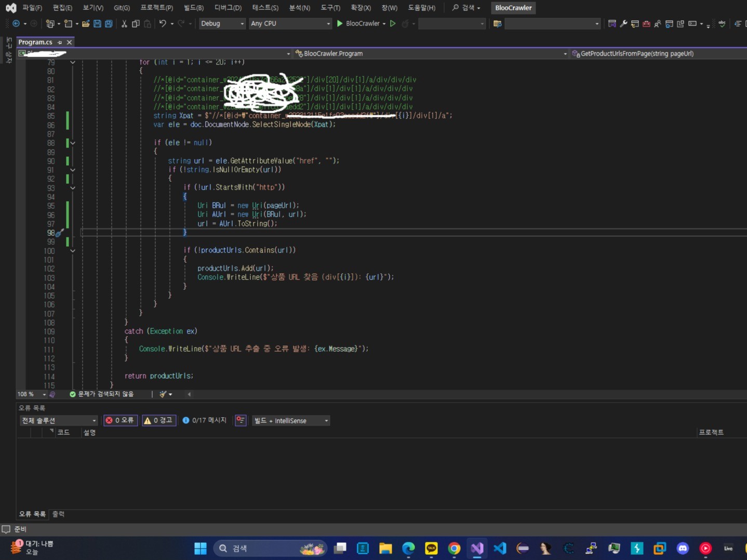Open the Debug configuration dropdown
Image resolution: width=747 pixels, height=560 pixels.
(222, 24)
